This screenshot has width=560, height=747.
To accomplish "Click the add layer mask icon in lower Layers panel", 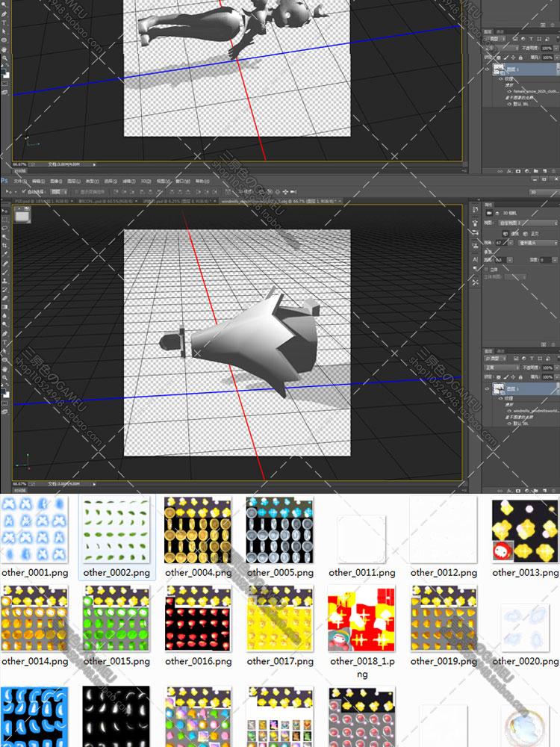I will tap(518, 491).
